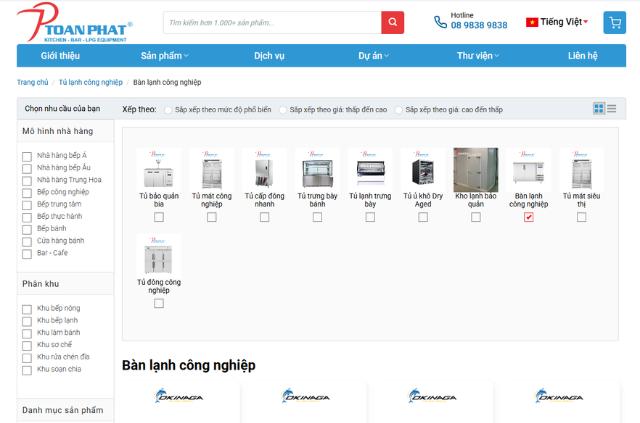Tick the Nhà hàng Trung Hoa filter

27,181
